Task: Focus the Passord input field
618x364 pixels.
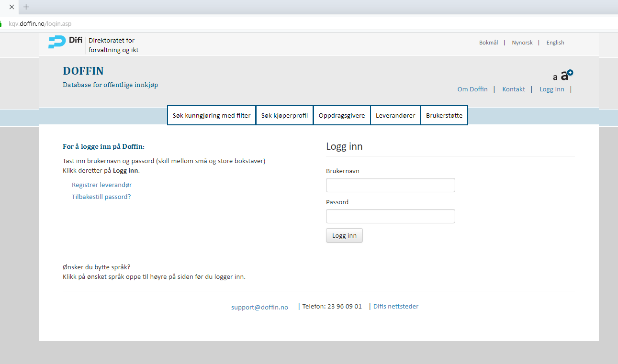Action: pyautogui.click(x=391, y=216)
